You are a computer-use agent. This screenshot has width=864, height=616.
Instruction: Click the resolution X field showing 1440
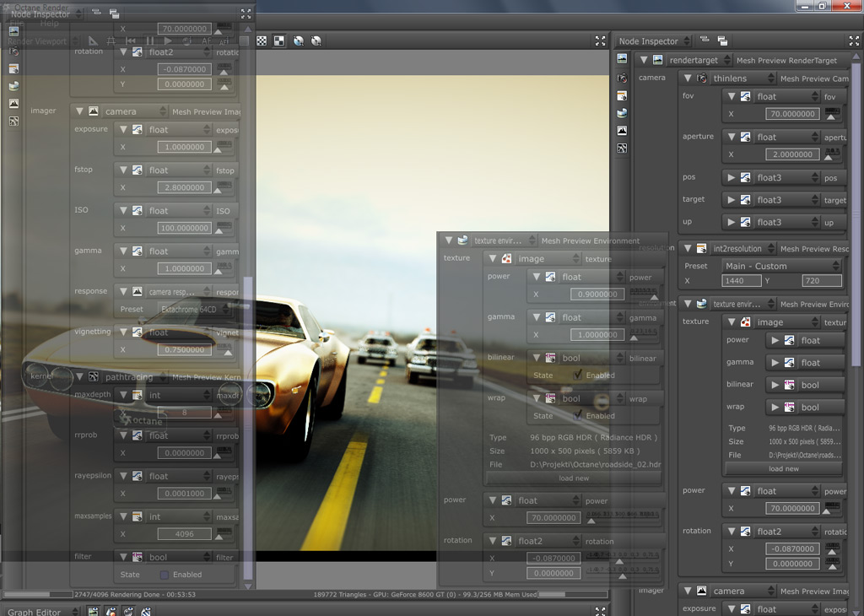[x=742, y=281]
